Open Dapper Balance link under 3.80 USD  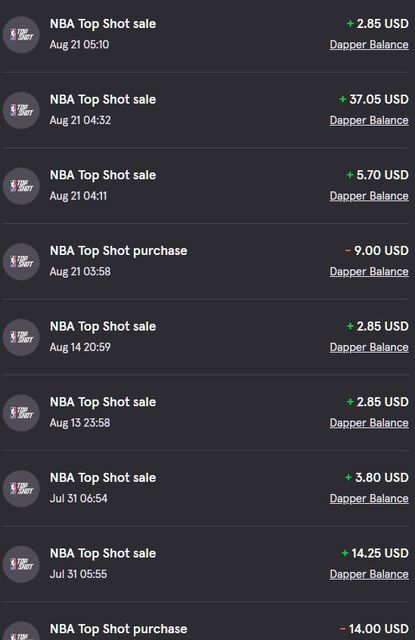click(369, 498)
